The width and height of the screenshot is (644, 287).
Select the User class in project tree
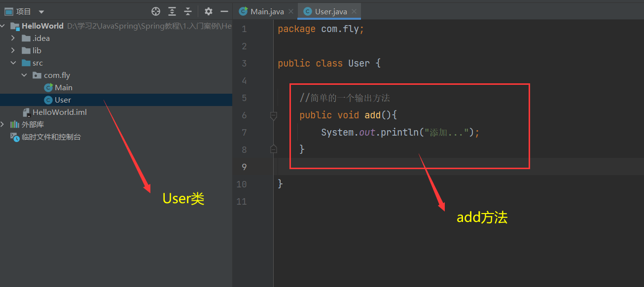[x=63, y=100]
